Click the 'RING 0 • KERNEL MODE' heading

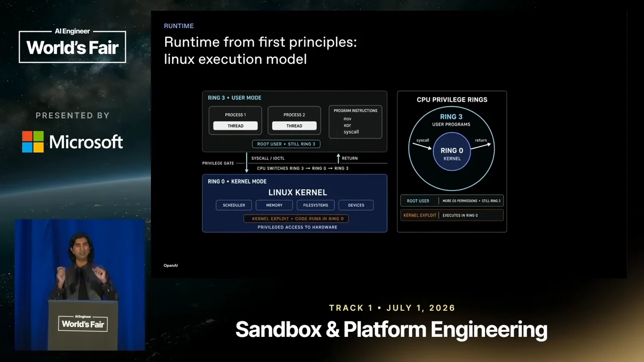point(237,182)
